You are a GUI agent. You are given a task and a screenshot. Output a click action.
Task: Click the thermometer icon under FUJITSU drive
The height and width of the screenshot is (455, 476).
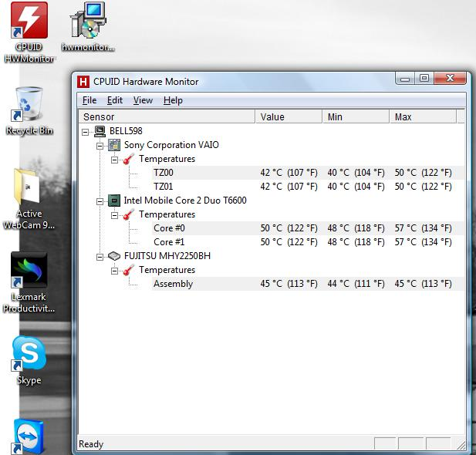point(128,270)
